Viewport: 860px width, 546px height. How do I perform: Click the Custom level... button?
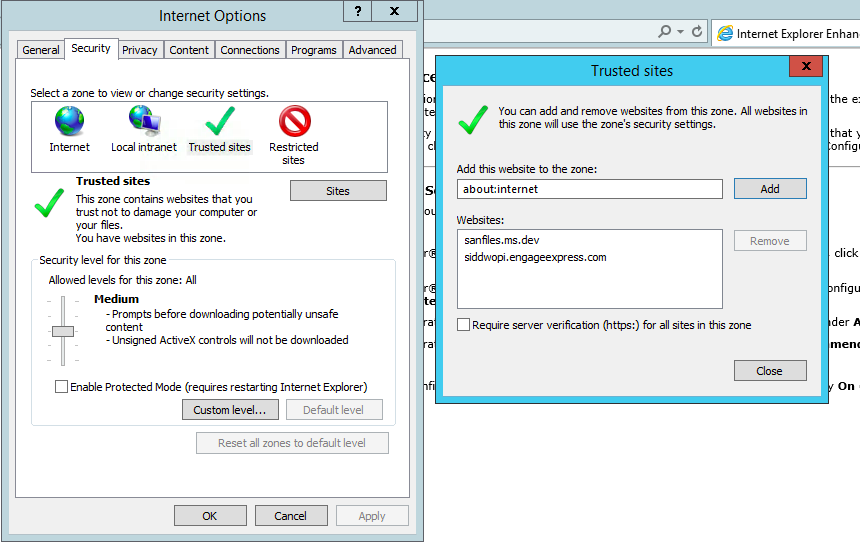[230, 410]
